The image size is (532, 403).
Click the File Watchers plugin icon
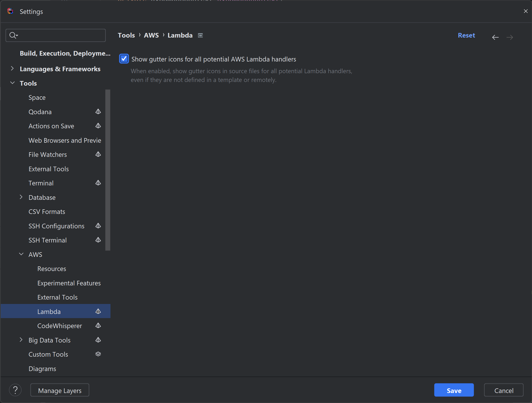[98, 154]
